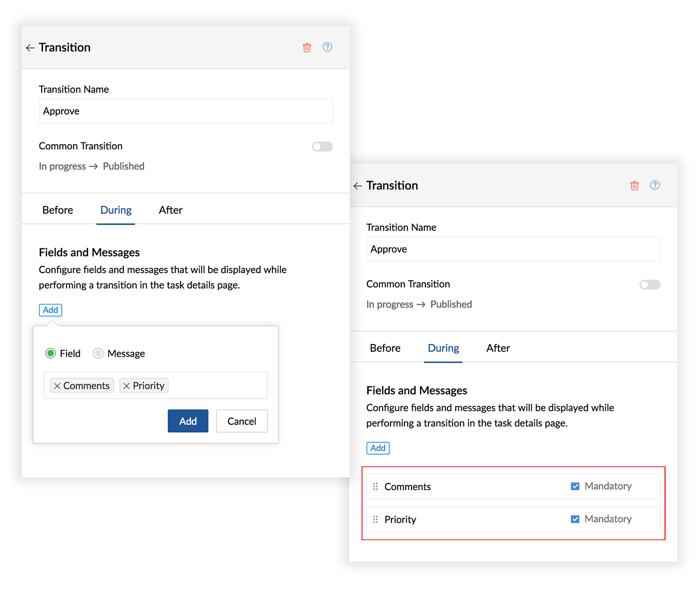Enable Common Transition switch in right panel

coord(650,285)
